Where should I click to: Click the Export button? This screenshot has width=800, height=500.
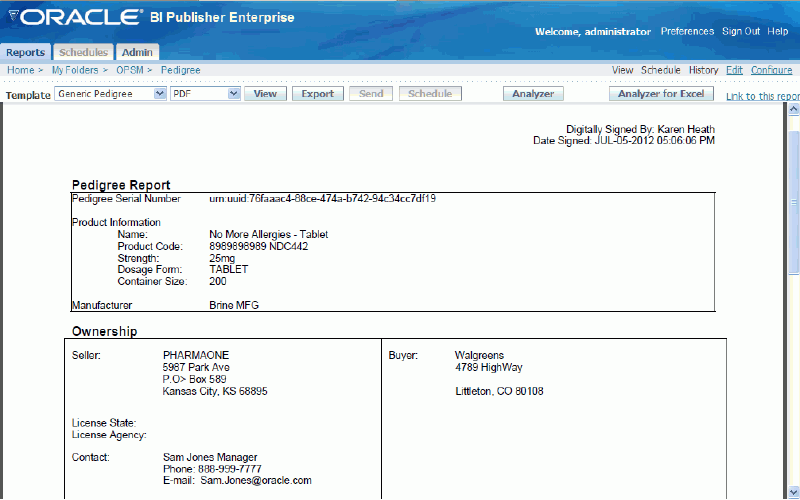317,93
